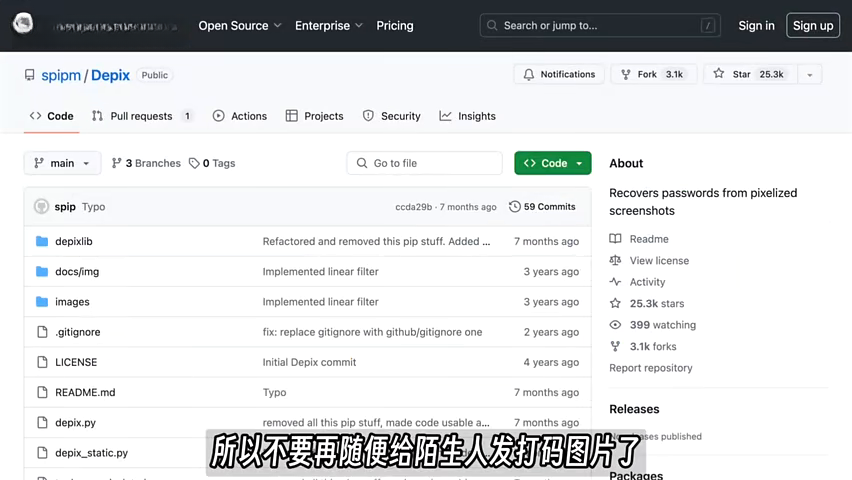852x480 pixels.
Task: Open the depixlib folder
Action: pyautogui.click(x=74, y=241)
